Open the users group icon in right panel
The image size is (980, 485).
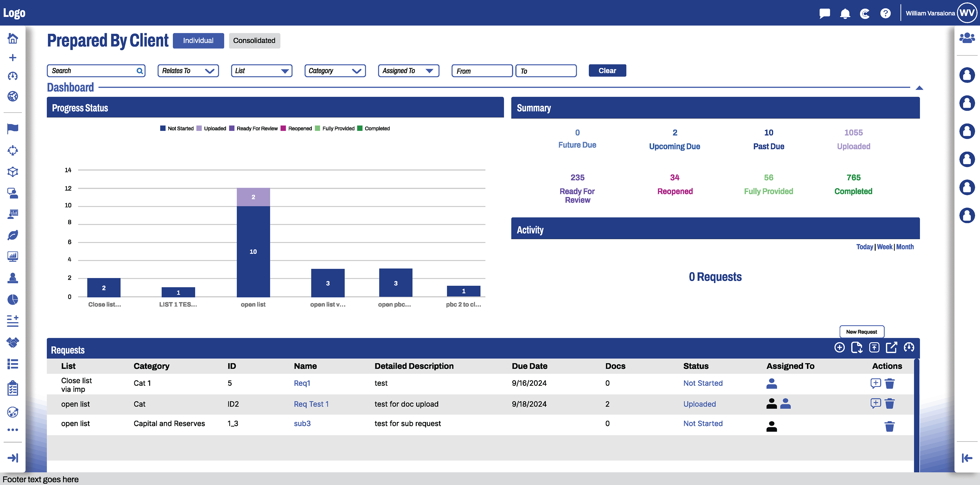[967, 38]
